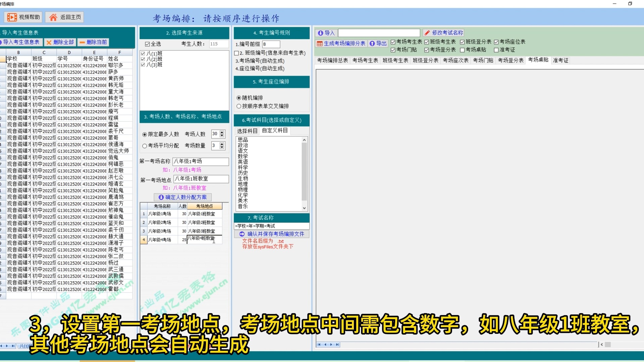Screen dimensions: 644x362
Task: Click subject list scroll-down arrow
Action: (304, 208)
